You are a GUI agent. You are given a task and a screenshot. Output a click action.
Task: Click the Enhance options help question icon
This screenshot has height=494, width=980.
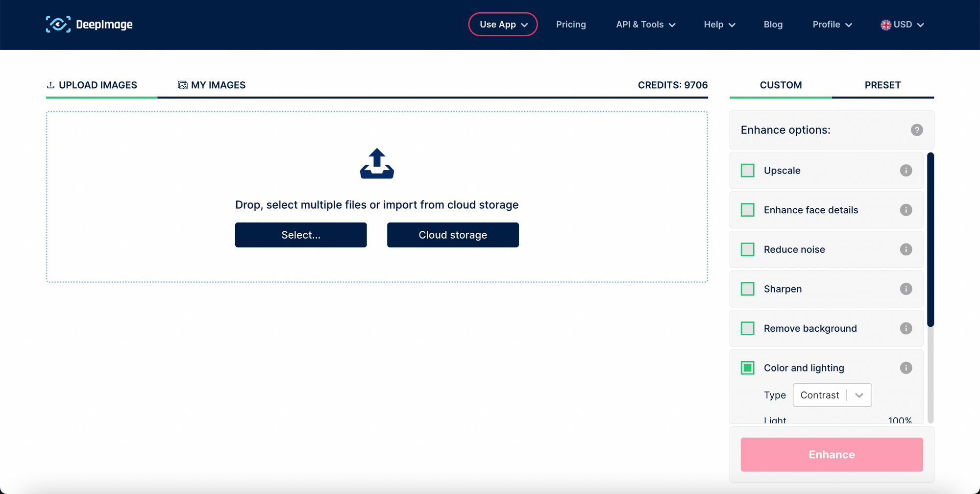(x=917, y=130)
